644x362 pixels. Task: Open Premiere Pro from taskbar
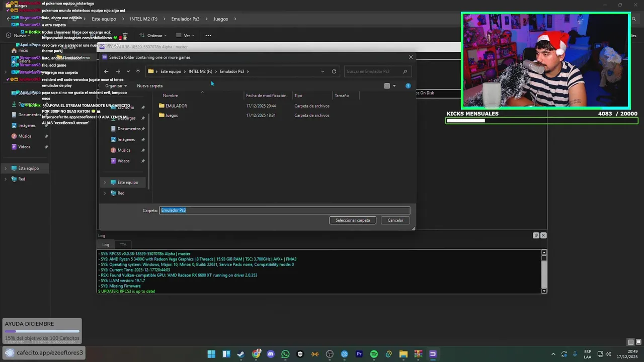pyautogui.click(x=359, y=354)
